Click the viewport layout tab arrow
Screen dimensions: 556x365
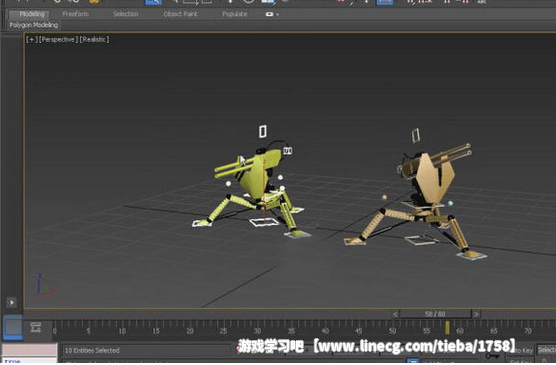click(x=11, y=302)
